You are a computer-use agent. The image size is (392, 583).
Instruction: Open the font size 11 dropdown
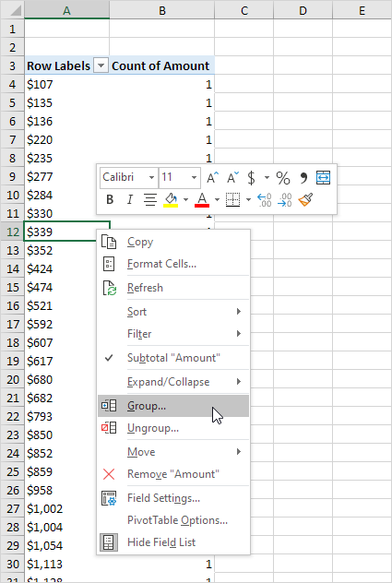coord(194,177)
